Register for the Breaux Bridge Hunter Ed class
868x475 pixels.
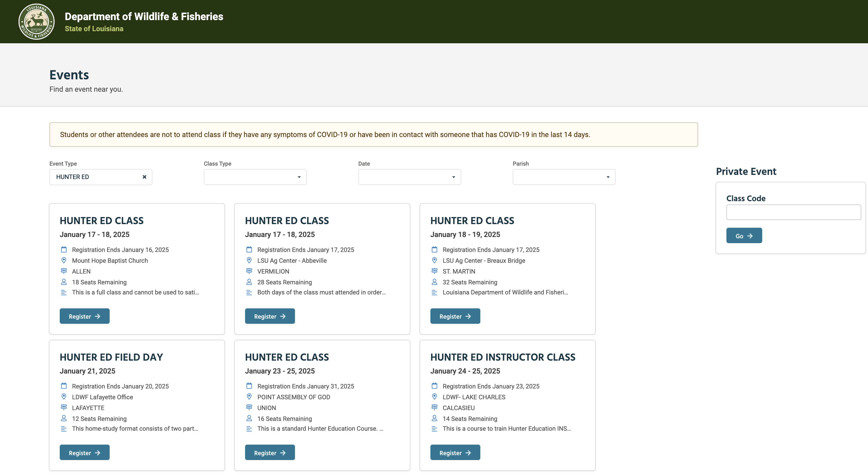455,316
